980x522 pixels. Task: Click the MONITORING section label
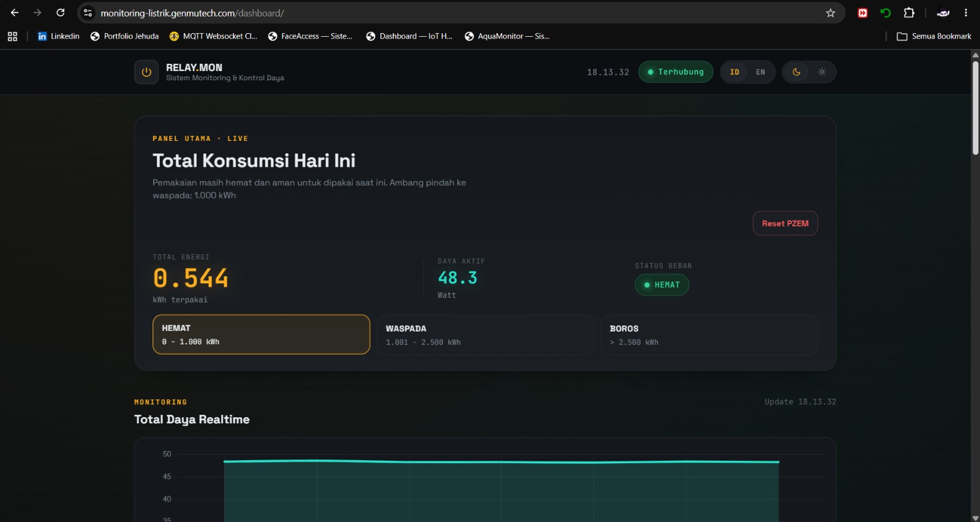(160, 402)
